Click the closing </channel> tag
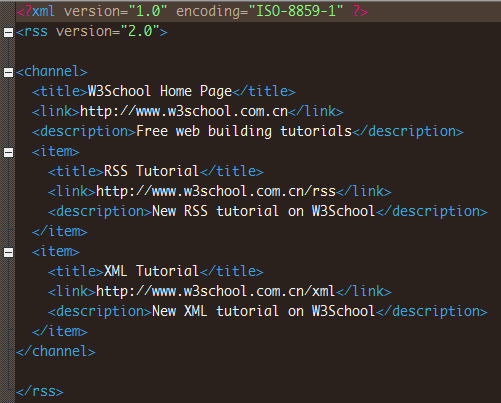501x403 pixels. [x=56, y=351]
